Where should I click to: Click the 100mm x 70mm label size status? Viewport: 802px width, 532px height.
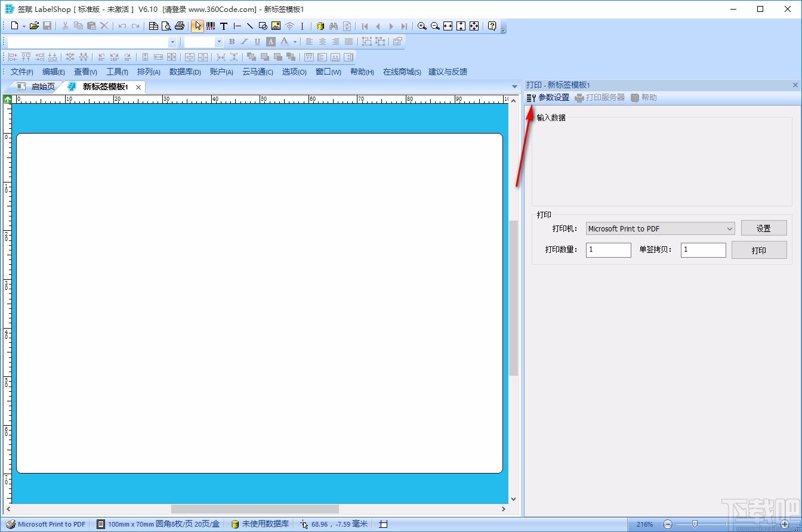click(x=158, y=524)
